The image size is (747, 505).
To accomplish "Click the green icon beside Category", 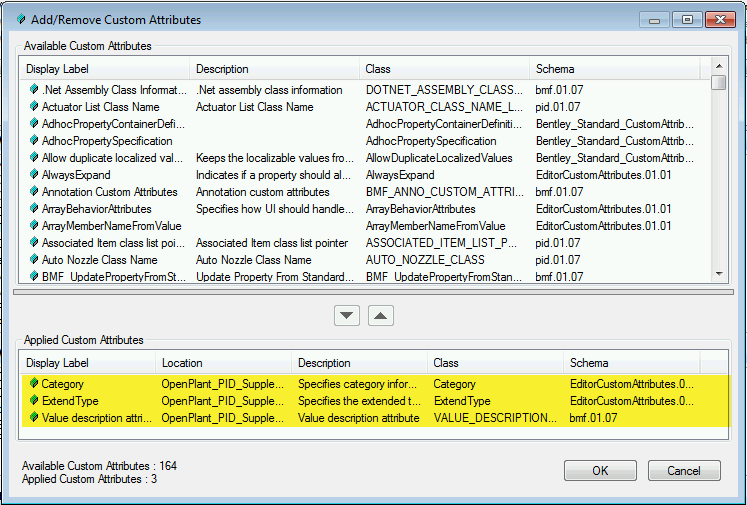I will (34, 383).
